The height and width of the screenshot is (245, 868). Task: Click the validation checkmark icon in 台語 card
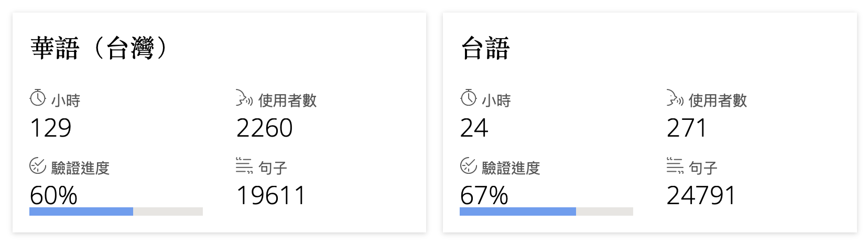(x=469, y=165)
